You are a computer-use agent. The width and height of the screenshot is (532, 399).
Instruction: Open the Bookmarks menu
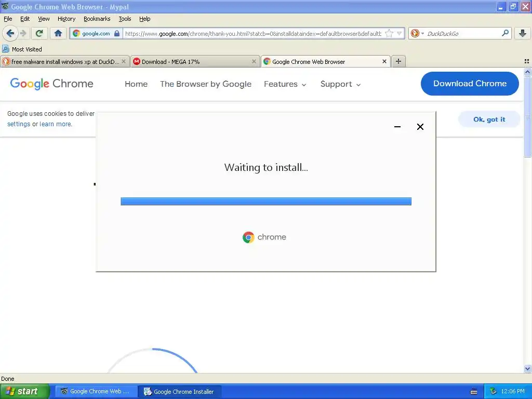97,19
